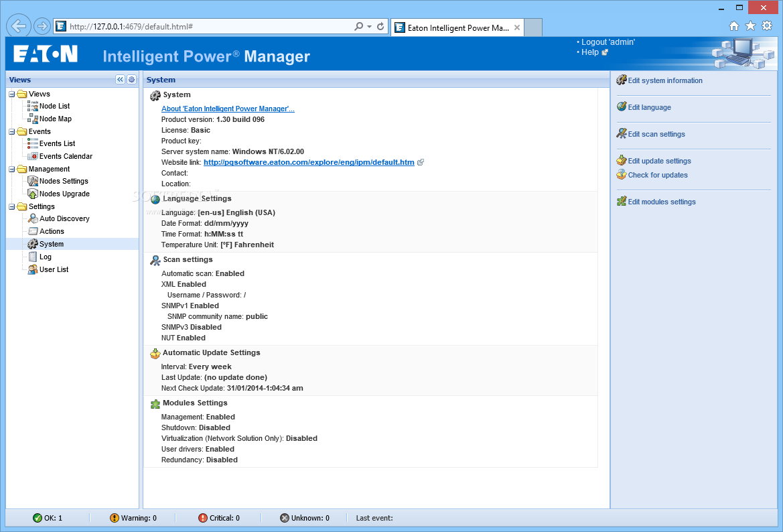Click the 'Last event:' status bar text
Screen dimensions: 783x532
tap(374, 518)
